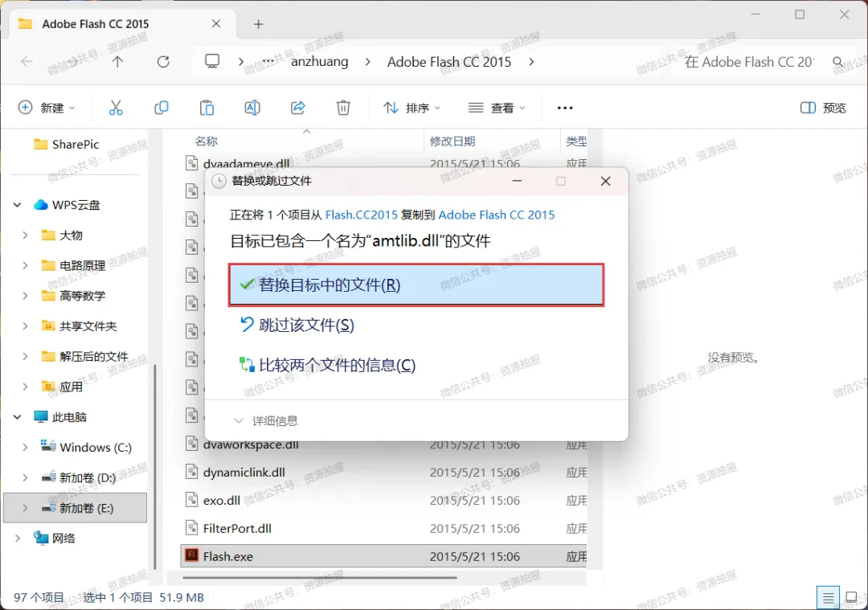Close the 替换或跳过文件 dialog
Image resolution: width=868 pixels, height=610 pixels.
(x=606, y=181)
